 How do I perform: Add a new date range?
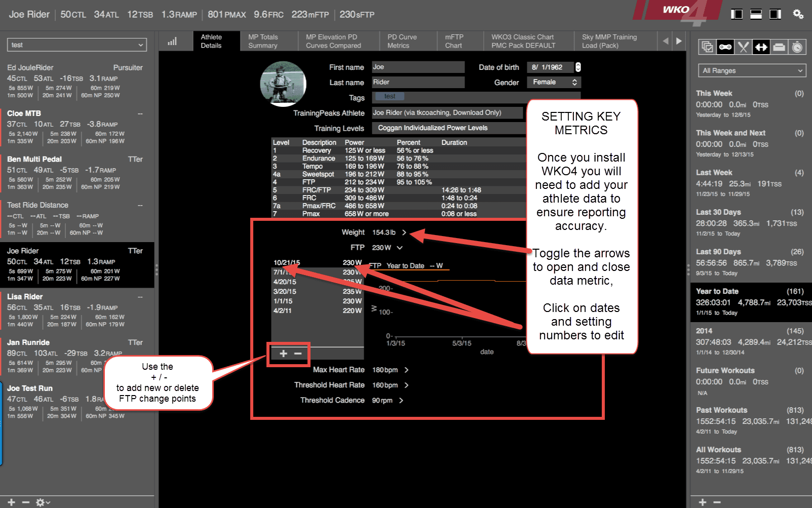click(703, 502)
